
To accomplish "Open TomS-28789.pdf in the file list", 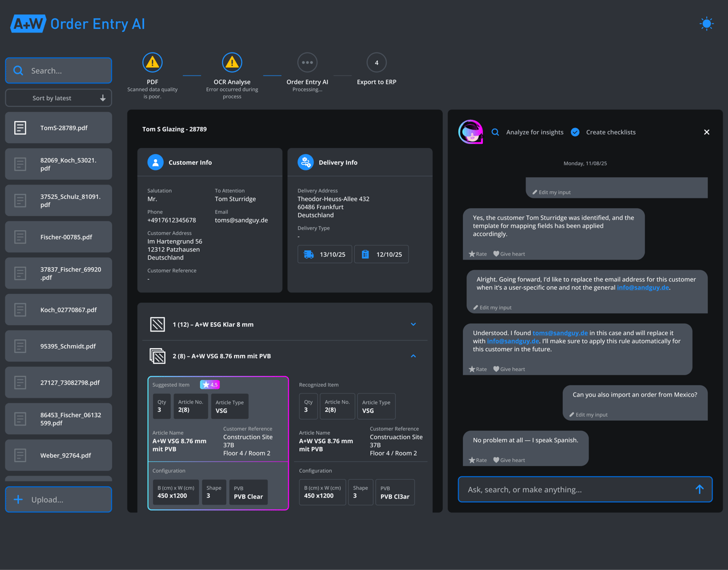I will point(58,128).
